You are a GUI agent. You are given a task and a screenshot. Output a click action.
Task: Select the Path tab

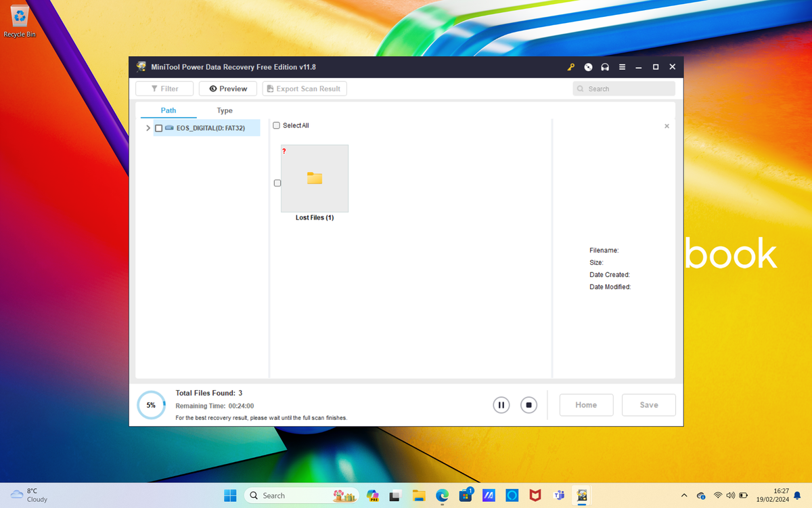tap(168, 110)
